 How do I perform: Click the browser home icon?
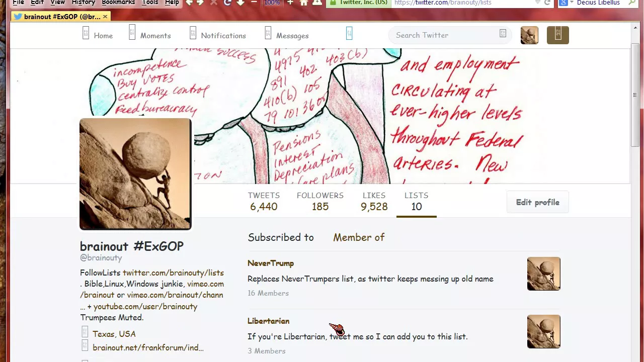click(304, 3)
